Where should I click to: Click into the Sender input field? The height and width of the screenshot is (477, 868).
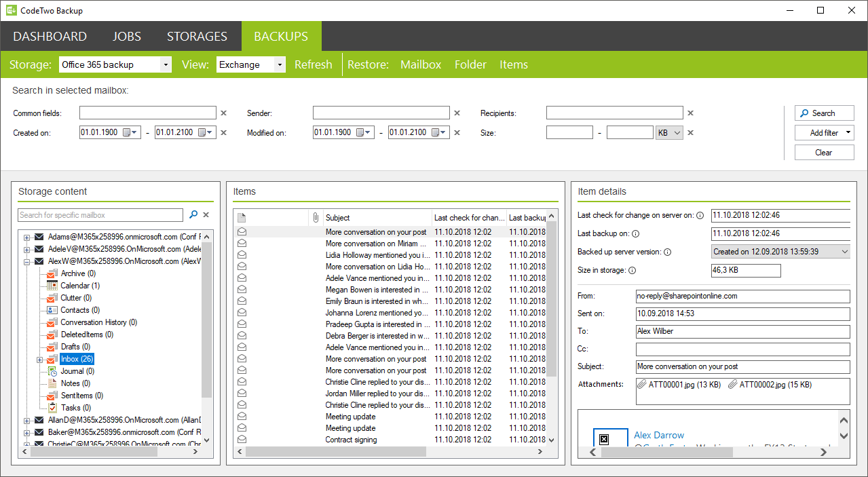(x=381, y=113)
